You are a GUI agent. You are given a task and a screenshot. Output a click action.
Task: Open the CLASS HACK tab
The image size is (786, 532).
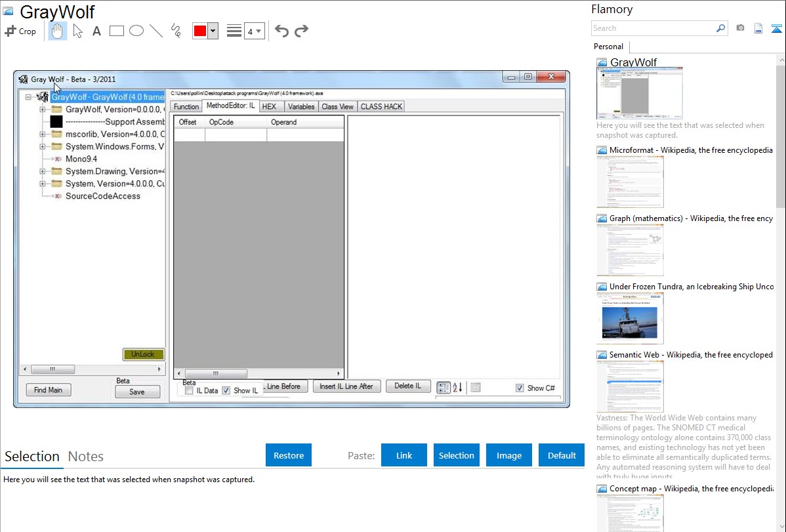pos(381,107)
